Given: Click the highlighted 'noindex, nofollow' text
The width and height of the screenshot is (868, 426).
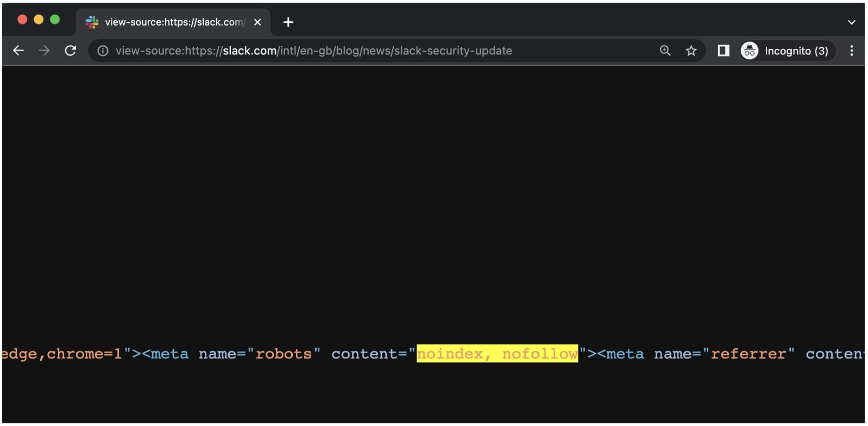Looking at the screenshot, I should pos(497,354).
